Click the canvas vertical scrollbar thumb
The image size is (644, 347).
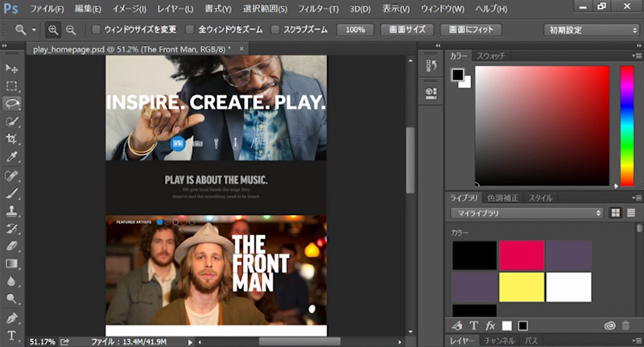pyautogui.click(x=411, y=160)
